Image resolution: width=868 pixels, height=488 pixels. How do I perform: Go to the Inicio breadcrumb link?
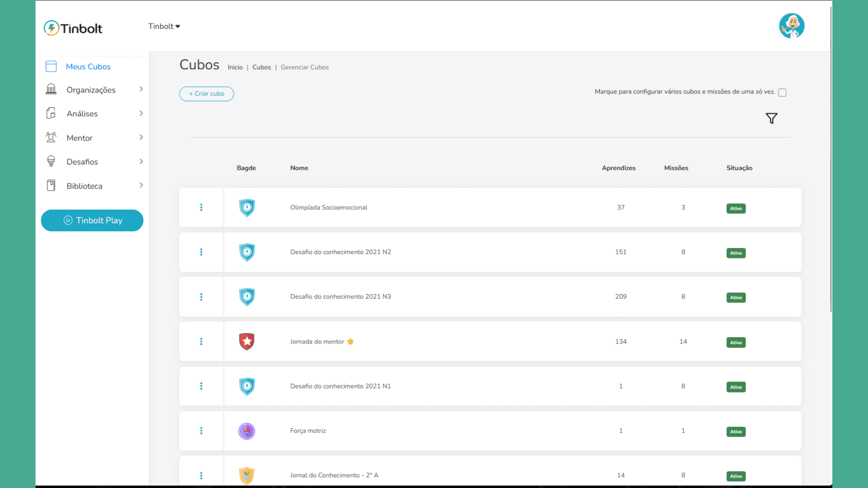click(235, 67)
